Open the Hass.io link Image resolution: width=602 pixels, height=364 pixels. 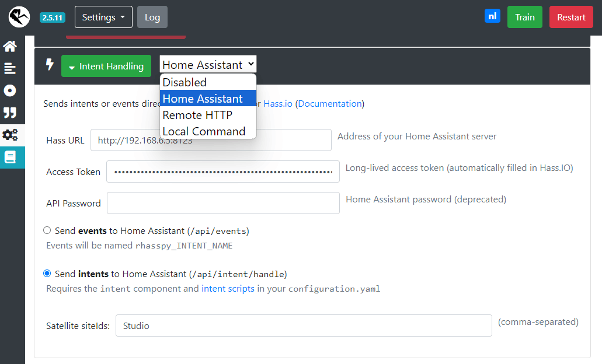coord(278,104)
